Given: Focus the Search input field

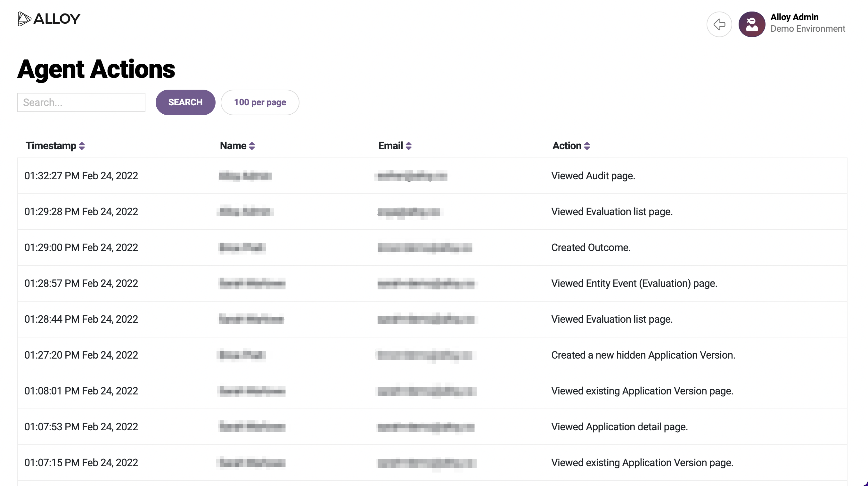Looking at the screenshot, I should pyautogui.click(x=81, y=102).
